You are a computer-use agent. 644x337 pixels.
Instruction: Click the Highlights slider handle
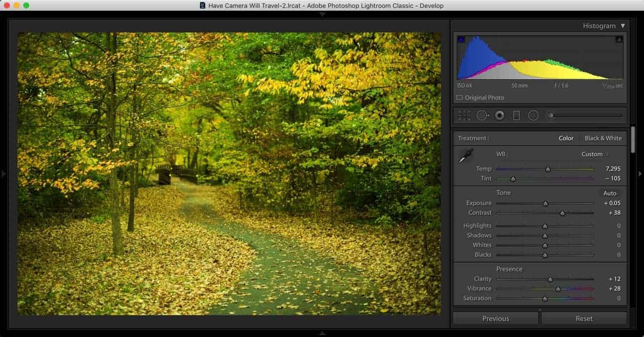point(545,227)
